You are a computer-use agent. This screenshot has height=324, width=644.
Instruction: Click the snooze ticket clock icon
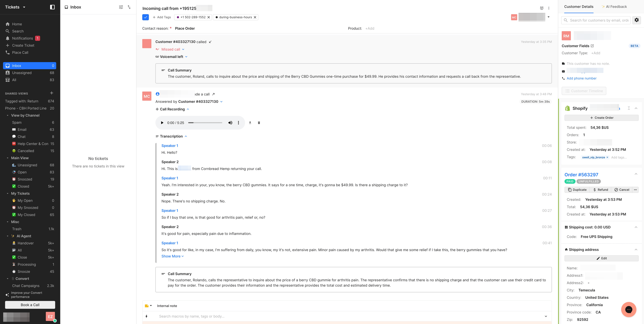pyautogui.click(x=542, y=8)
